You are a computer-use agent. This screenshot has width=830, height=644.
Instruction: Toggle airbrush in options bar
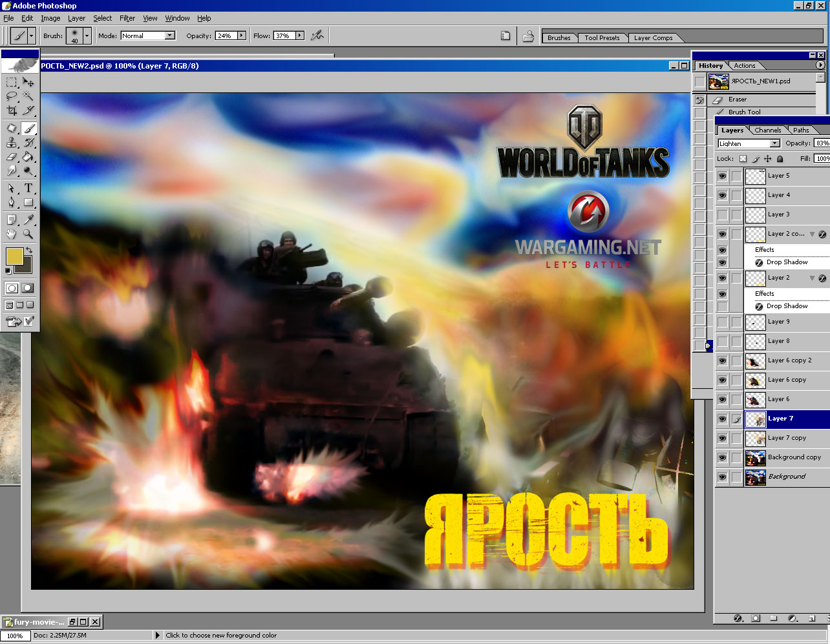tap(317, 36)
